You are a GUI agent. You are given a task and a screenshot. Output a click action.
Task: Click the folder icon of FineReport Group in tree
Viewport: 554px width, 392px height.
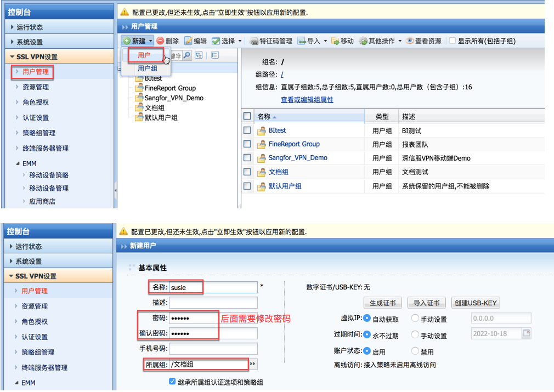click(x=139, y=88)
